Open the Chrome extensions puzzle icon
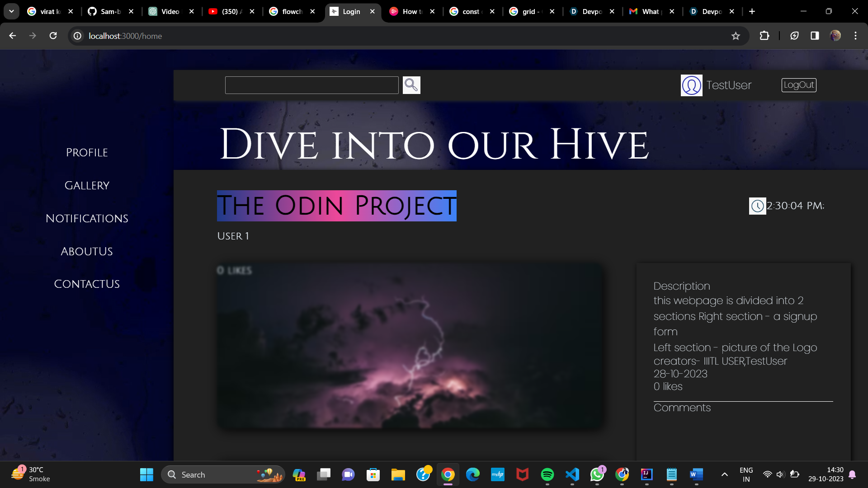Screen dimensions: 868x488 coord(764,36)
